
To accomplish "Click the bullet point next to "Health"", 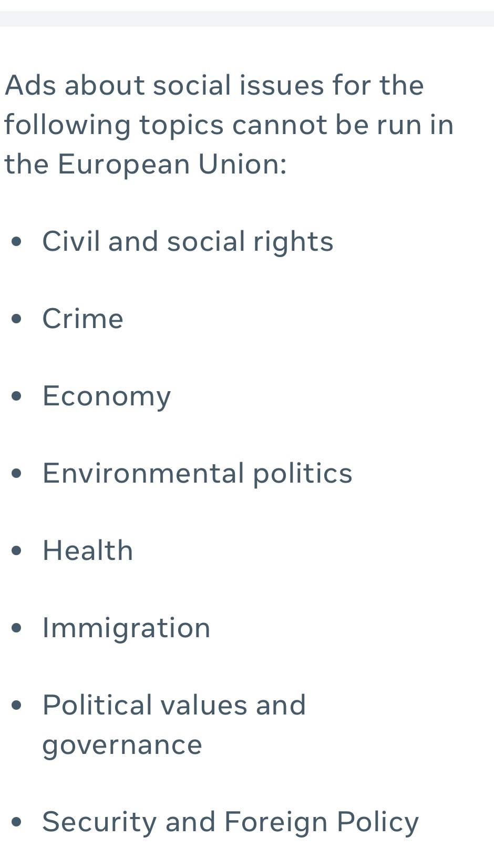I will pos(17,550).
